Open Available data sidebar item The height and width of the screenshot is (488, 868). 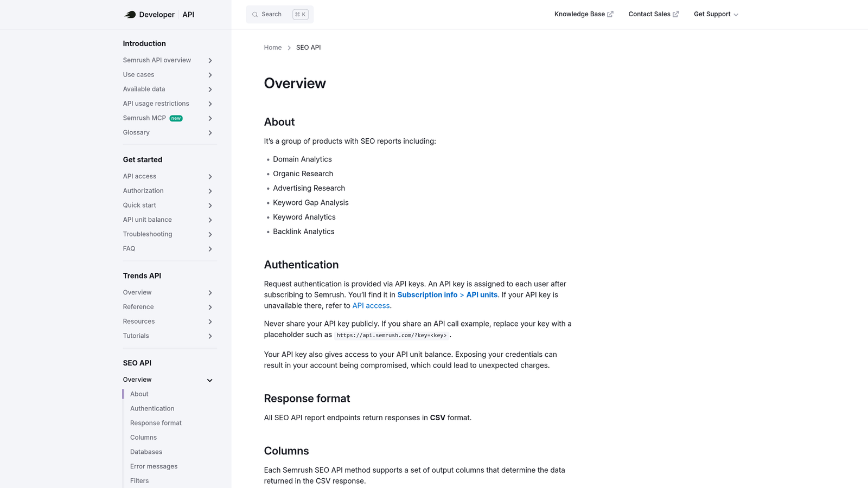[144, 89]
